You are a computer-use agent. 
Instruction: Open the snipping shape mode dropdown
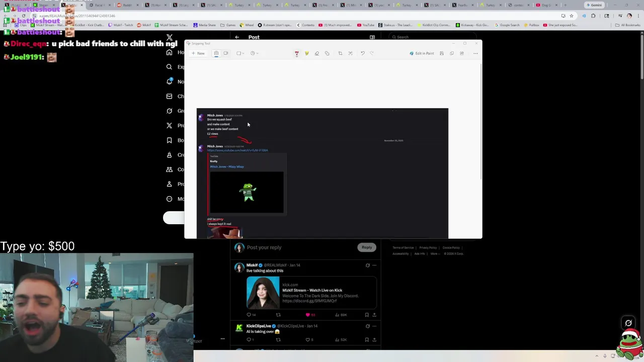[x=240, y=53]
